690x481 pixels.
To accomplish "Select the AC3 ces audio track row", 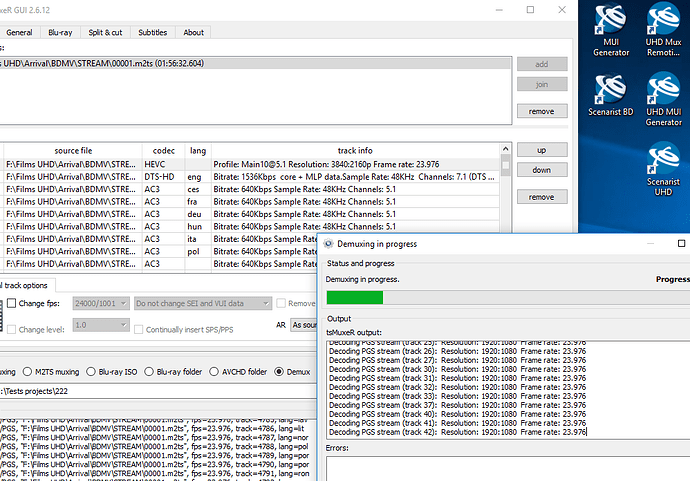I will pos(250,189).
